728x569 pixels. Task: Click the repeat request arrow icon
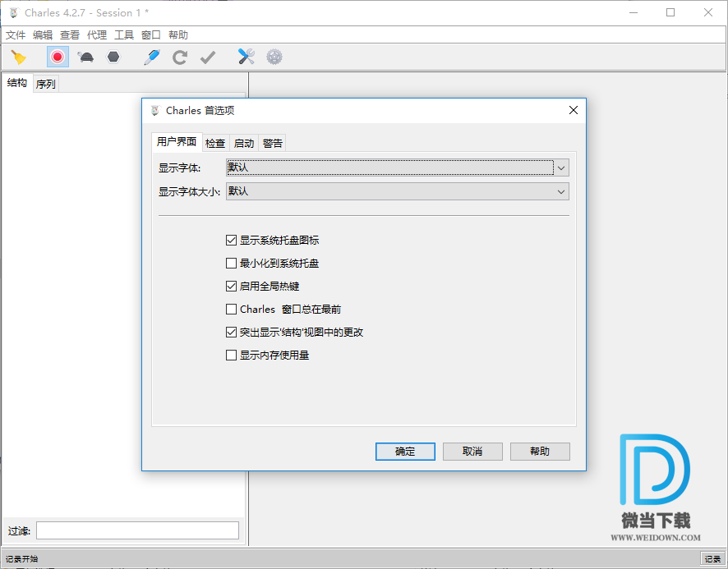(180, 57)
